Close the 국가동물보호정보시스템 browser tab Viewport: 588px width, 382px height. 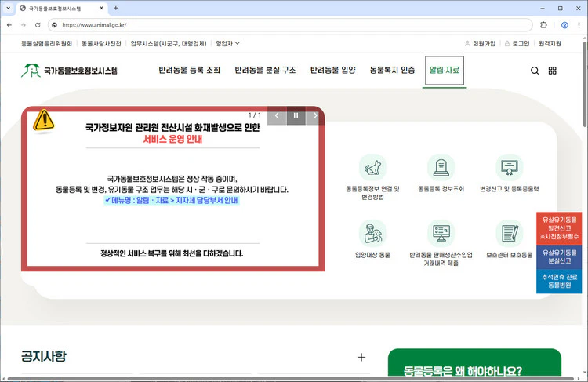click(x=102, y=8)
